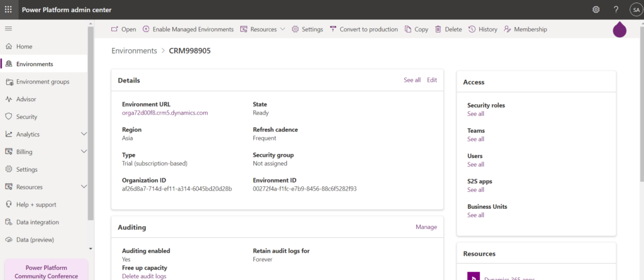Expand Resources in the left sidebar
The height and width of the screenshot is (280, 644).
pos(84,187)
